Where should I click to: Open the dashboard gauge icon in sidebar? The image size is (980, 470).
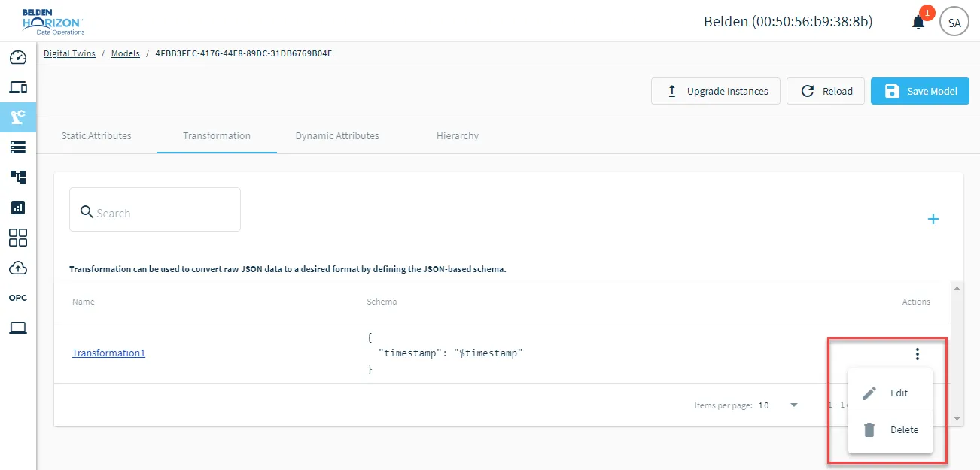click(18, 58)
